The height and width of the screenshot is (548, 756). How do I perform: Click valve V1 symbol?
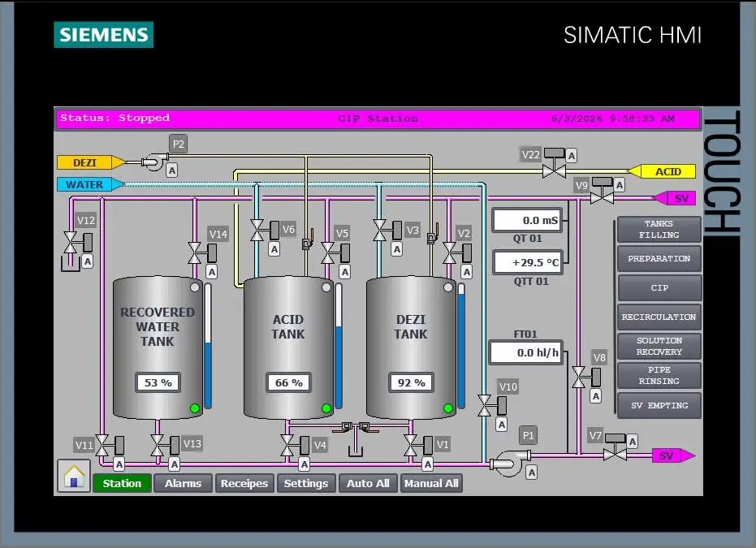418,446
